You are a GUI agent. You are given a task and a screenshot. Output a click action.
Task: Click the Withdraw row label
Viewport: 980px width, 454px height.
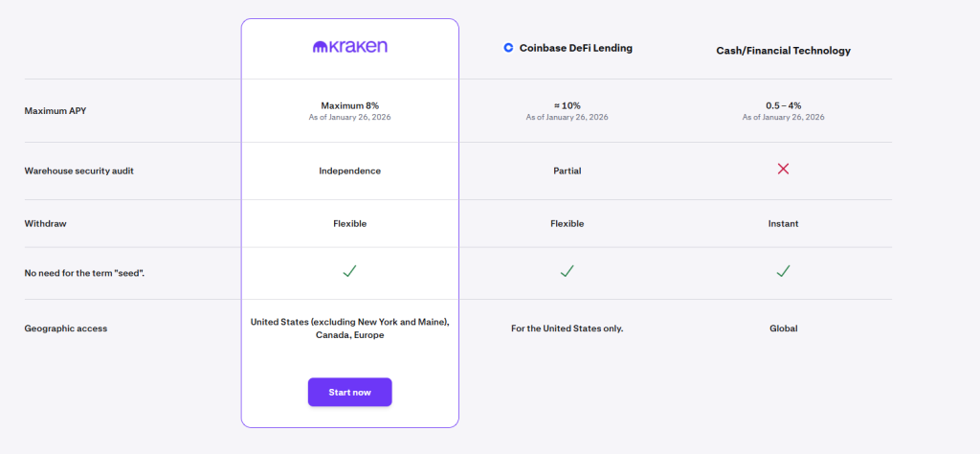click(x=45, y=223)
